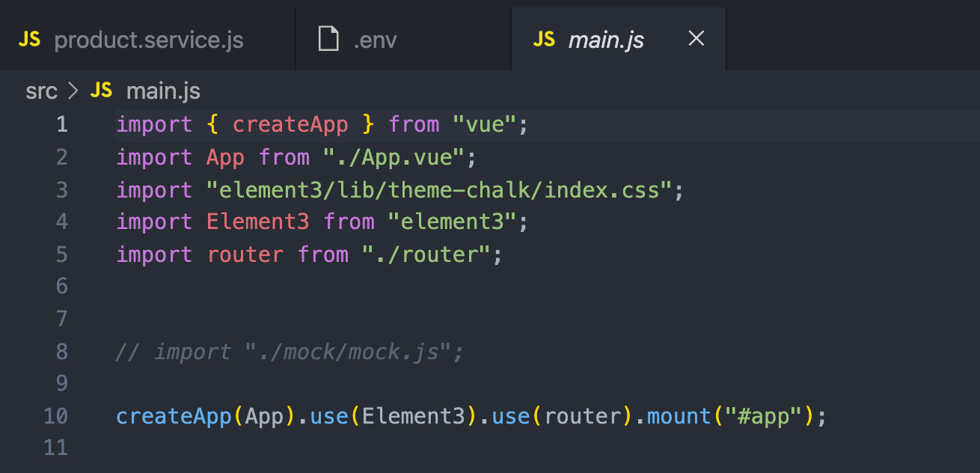Viewport: 980px width, 473px height.
Task: Click line number 2 in gutter
Action: 61,157
